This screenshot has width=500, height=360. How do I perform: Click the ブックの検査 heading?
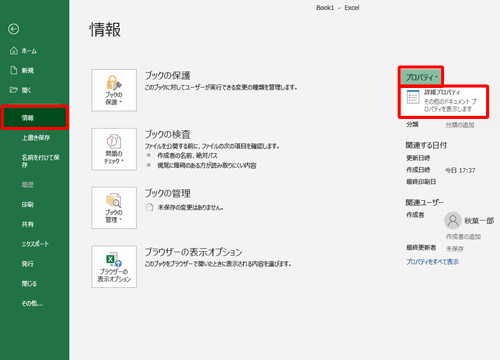click(167, 134)
